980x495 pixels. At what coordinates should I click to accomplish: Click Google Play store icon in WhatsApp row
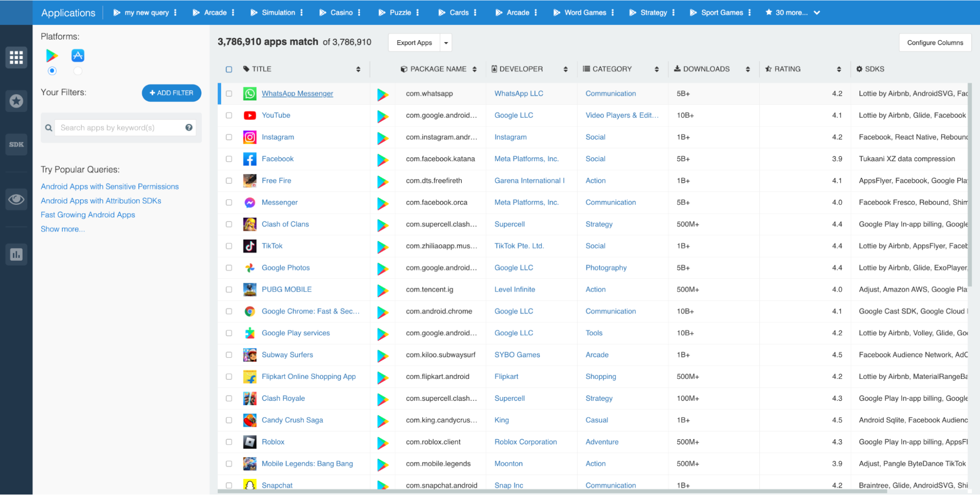(x=383, y=94)
